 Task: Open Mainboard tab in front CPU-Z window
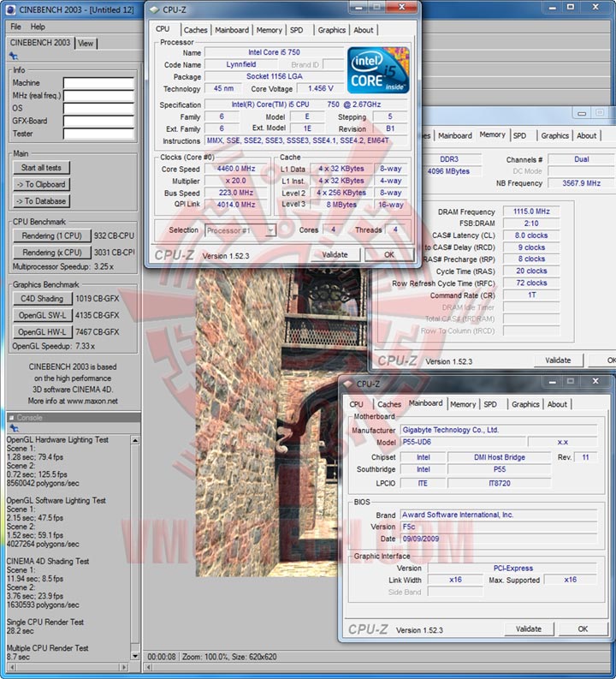point(232,30)
